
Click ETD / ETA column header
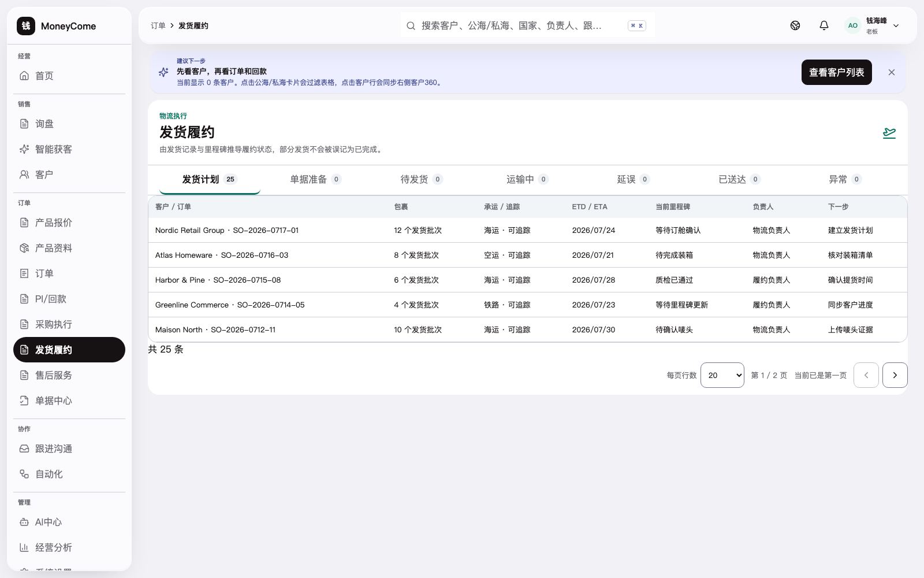click(x=590, y=206)
